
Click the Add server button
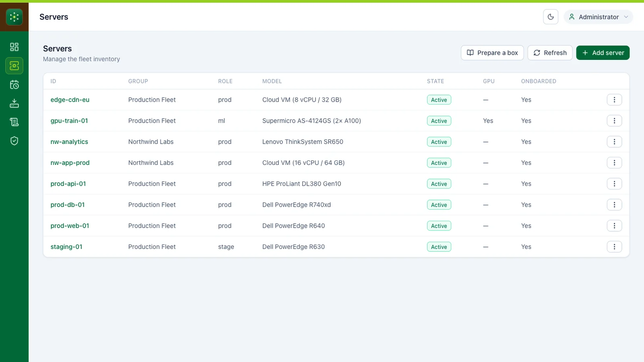603,53
